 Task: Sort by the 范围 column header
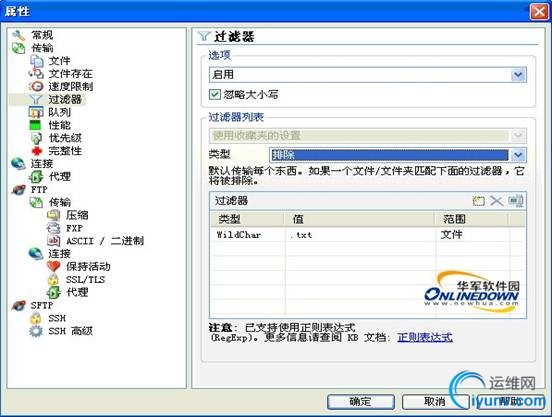point(472,219)
